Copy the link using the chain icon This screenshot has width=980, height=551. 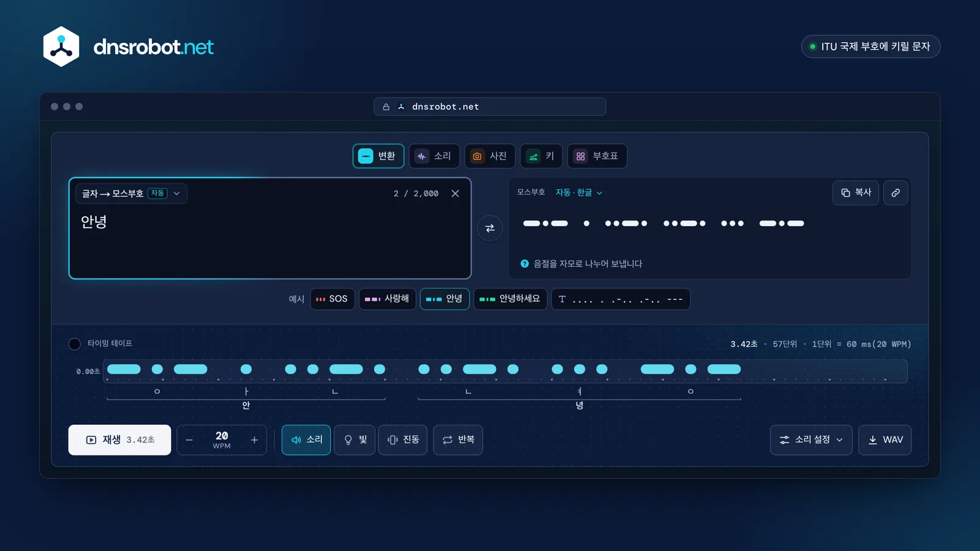895,193
